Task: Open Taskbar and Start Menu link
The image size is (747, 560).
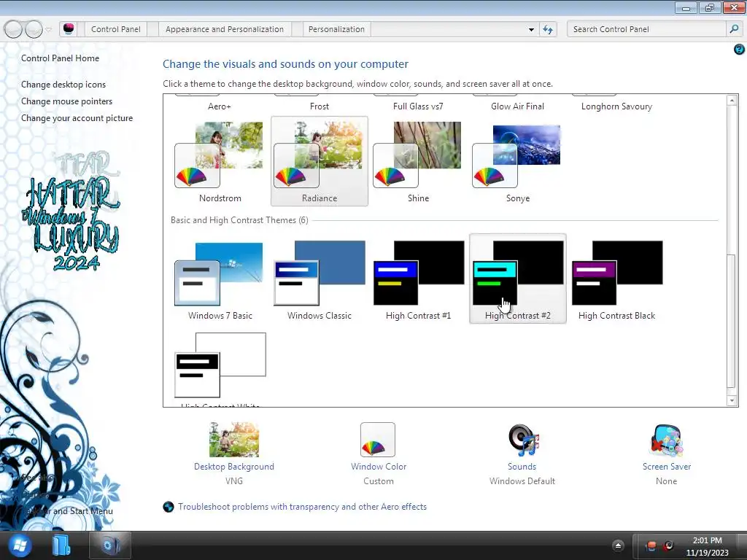Action: click(x=66, y=511)
